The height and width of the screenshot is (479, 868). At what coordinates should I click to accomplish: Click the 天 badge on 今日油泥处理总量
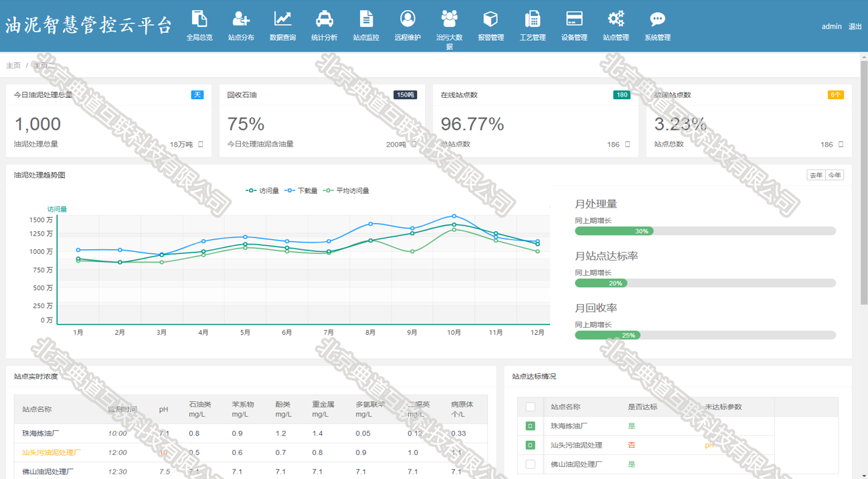197,95
